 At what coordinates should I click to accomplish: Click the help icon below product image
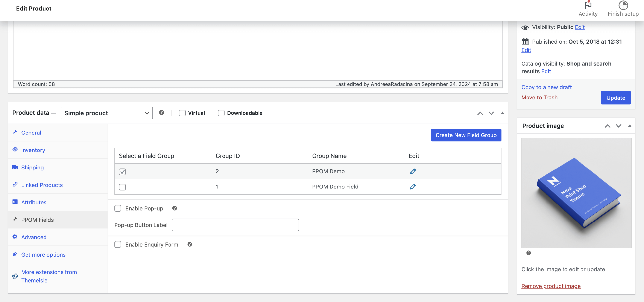(529, 253)
